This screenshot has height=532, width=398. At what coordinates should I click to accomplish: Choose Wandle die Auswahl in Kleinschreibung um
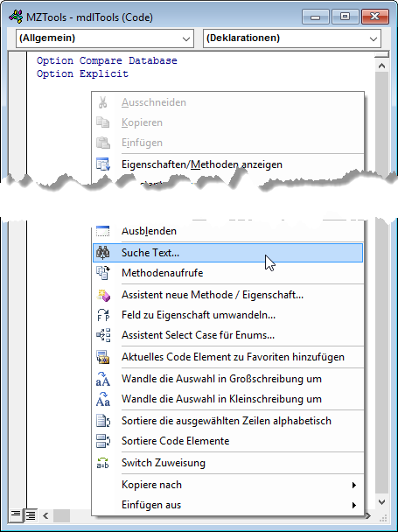pos(227,399)
